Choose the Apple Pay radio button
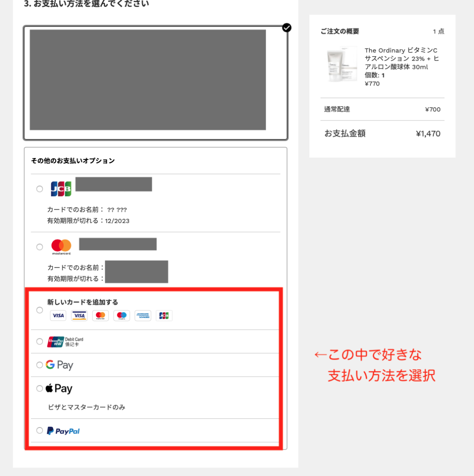This screenshot has height=476, width=474. pos(40,389)
